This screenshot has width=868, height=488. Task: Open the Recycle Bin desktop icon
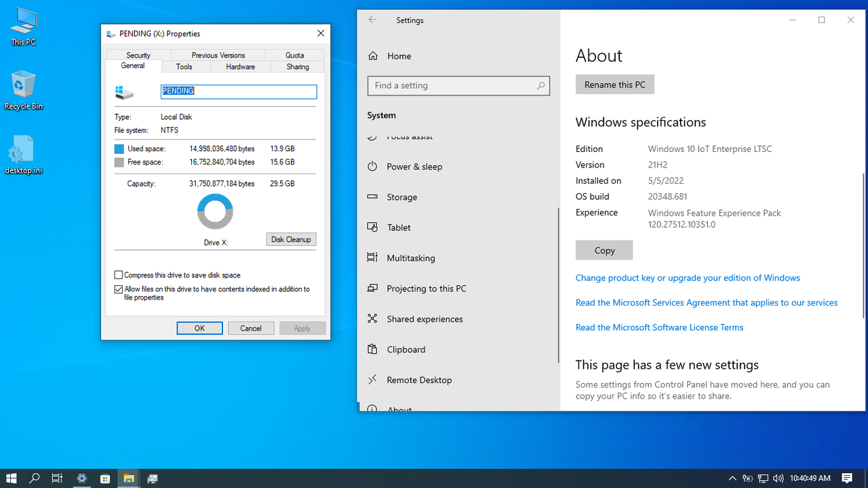23,91
